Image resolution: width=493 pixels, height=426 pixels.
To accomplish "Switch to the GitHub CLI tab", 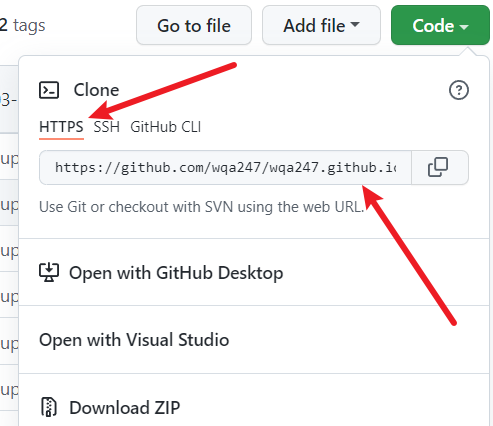I will [166, 127].
